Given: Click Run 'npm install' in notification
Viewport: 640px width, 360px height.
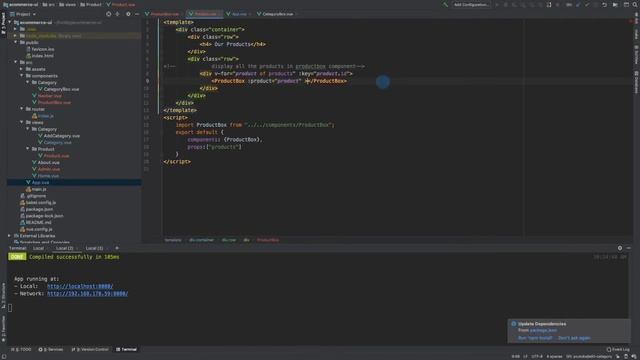Looking at the screenshot, I should click(535, 338).
